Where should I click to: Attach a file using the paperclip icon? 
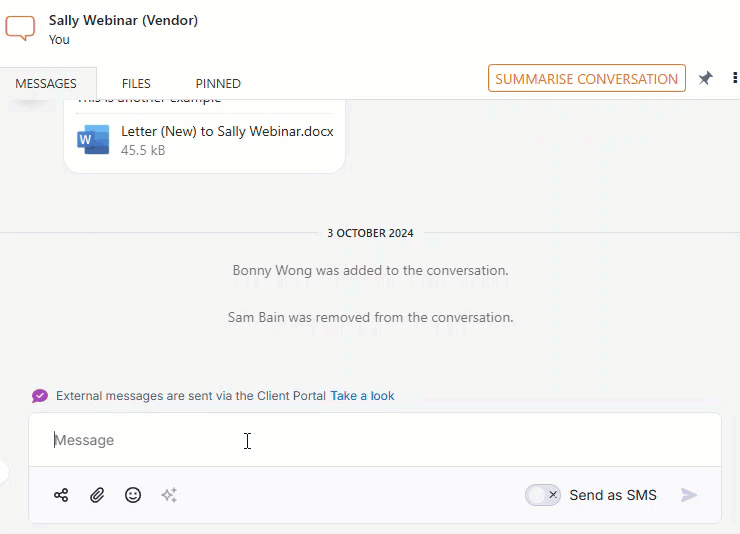(x=97, y=495)
